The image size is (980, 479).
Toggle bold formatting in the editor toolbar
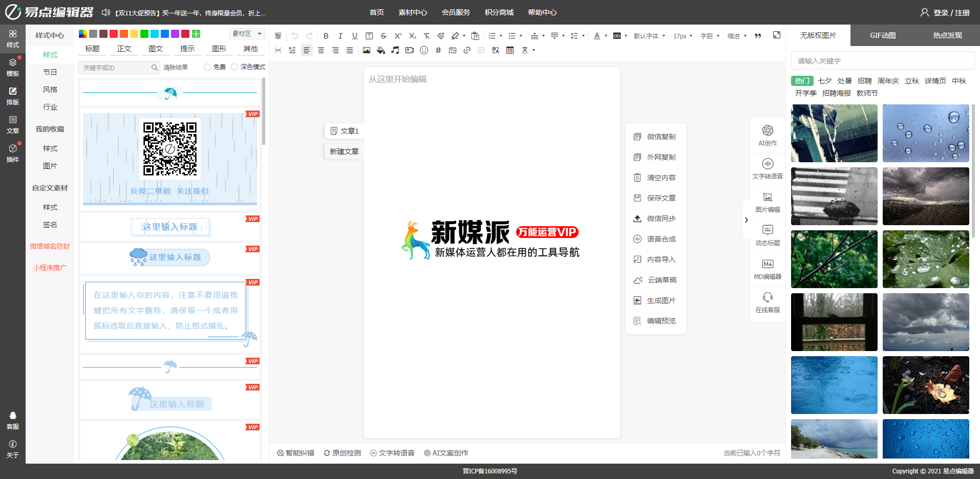pyautogui.click(x=326, y=36)
